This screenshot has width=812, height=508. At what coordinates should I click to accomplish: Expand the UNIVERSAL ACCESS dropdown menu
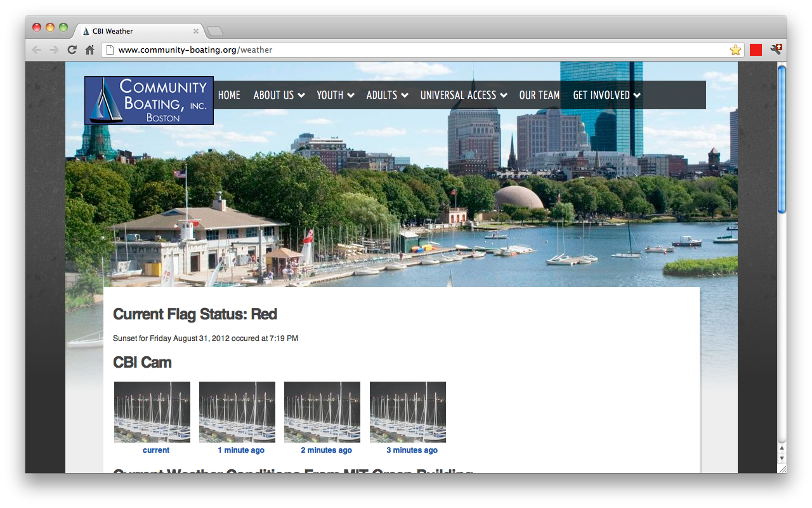pos(464,95)
